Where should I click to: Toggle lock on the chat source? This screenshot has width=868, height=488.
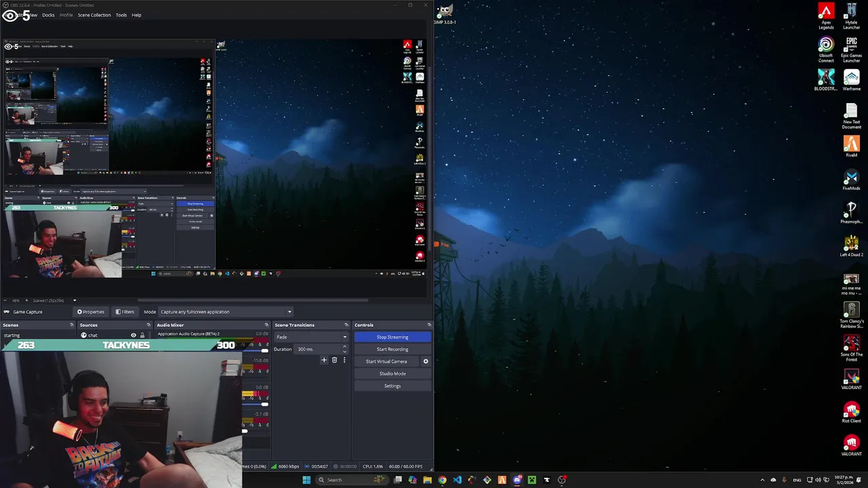[x=142, y=335]
